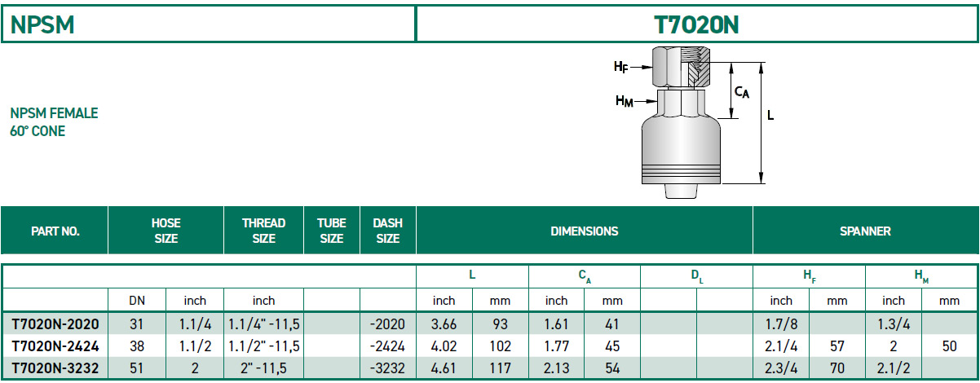Click thread size 2"-11,5
This screenshot has height=383, width=980.
click(264, 368)
